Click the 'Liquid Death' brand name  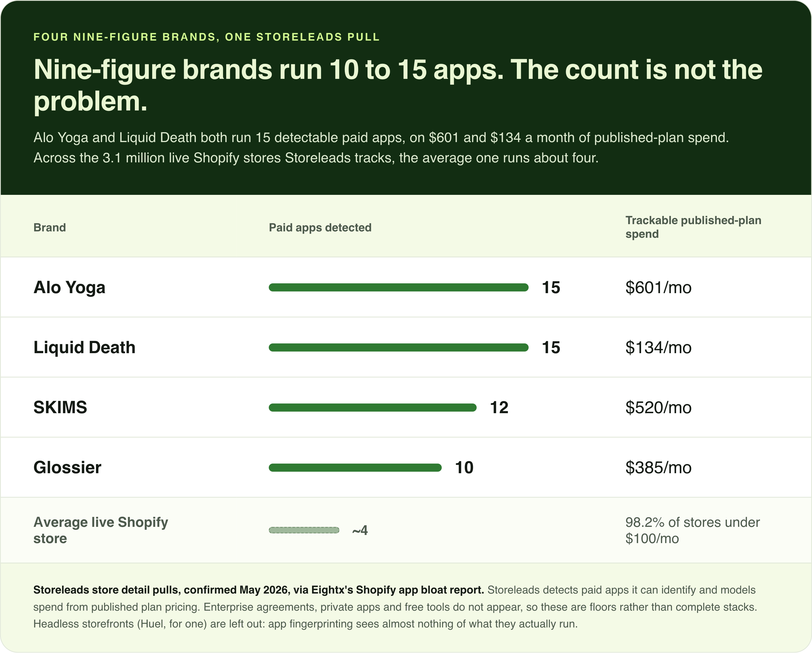click(84, 347)
